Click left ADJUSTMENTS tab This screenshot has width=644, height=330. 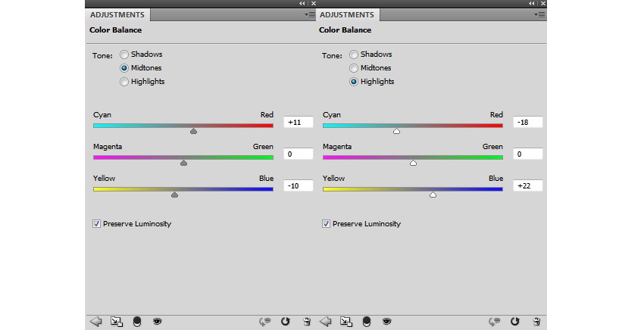click(x=117, y=15)
